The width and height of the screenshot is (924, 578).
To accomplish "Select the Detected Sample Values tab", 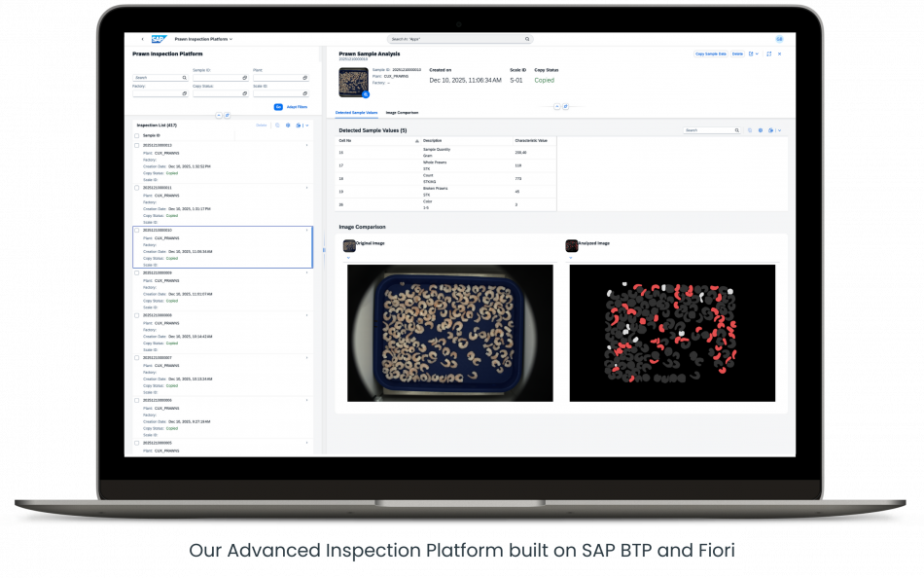I will 357,113.
